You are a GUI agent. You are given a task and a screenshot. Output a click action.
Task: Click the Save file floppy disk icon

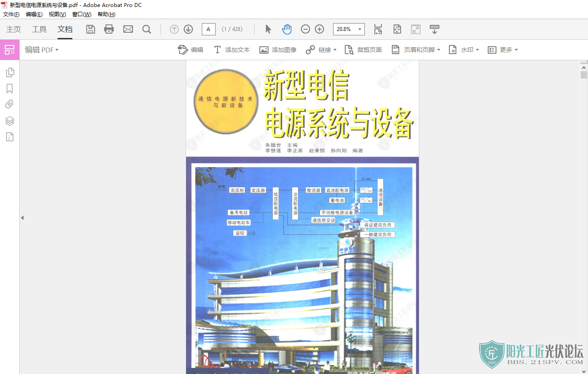[x=91, y=29]
